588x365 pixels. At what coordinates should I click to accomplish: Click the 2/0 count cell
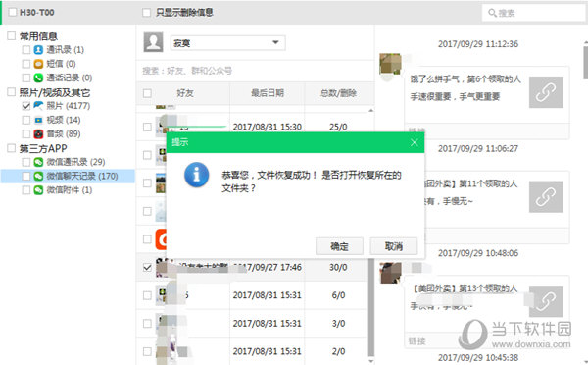[338, 351]
